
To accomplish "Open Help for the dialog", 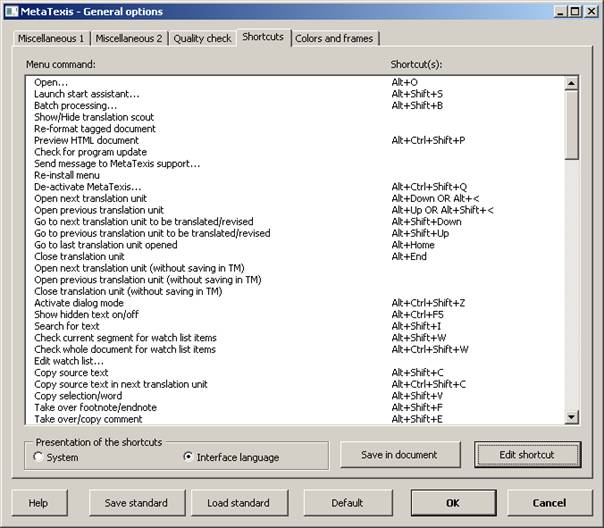I will point(39,503).
